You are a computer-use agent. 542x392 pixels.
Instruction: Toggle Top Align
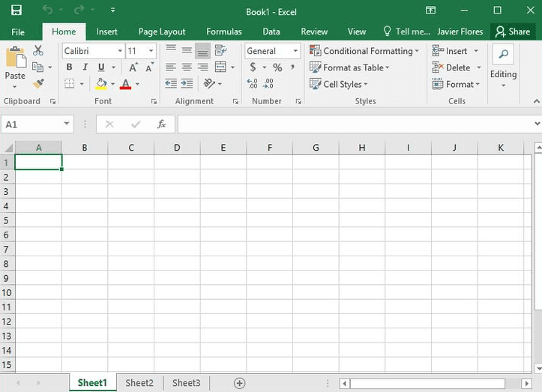coord(171,49)
